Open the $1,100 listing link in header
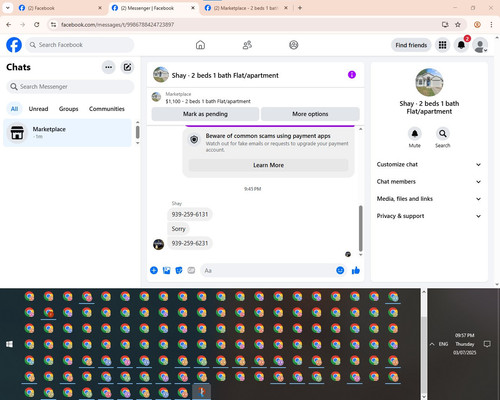The width and height of the screenshot is (500, 400). (x=208, y=101)
